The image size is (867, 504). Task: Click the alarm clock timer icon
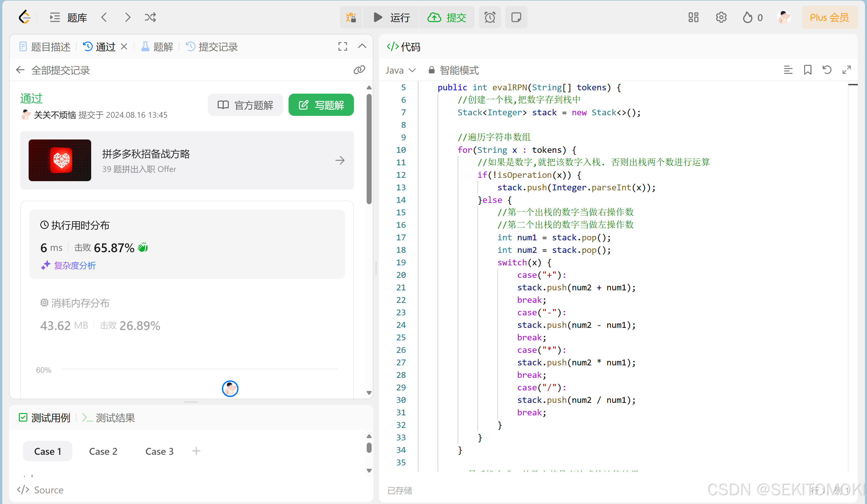coord(490,17)
